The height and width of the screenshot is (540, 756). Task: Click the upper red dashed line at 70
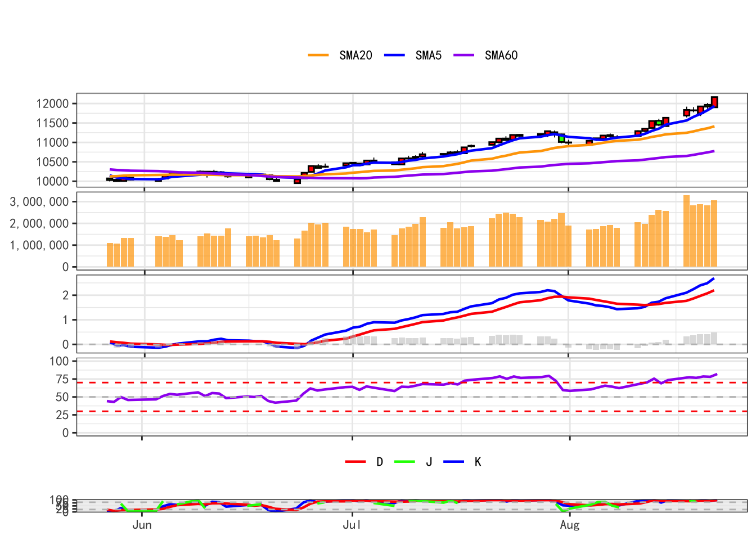(x=394, y=382)
